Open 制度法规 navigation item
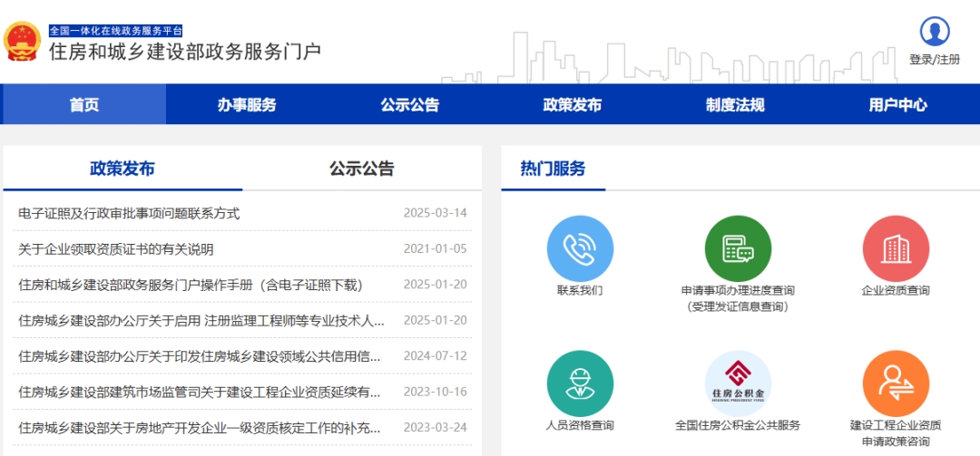 735,104
